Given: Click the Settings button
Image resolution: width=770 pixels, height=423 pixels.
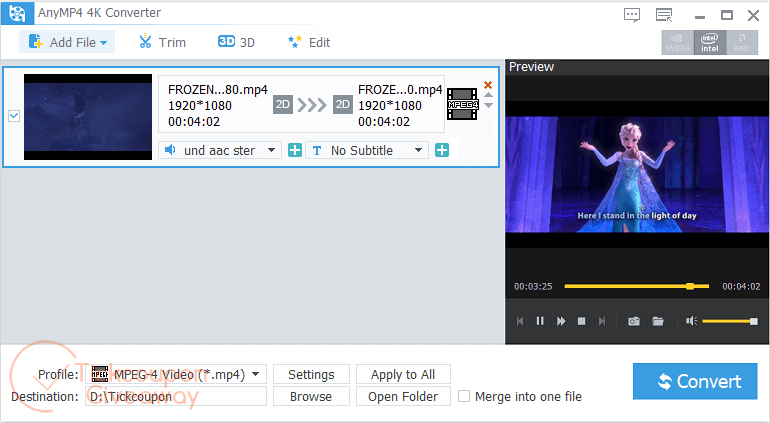Looking at the screenshot, I should [311, 374].
